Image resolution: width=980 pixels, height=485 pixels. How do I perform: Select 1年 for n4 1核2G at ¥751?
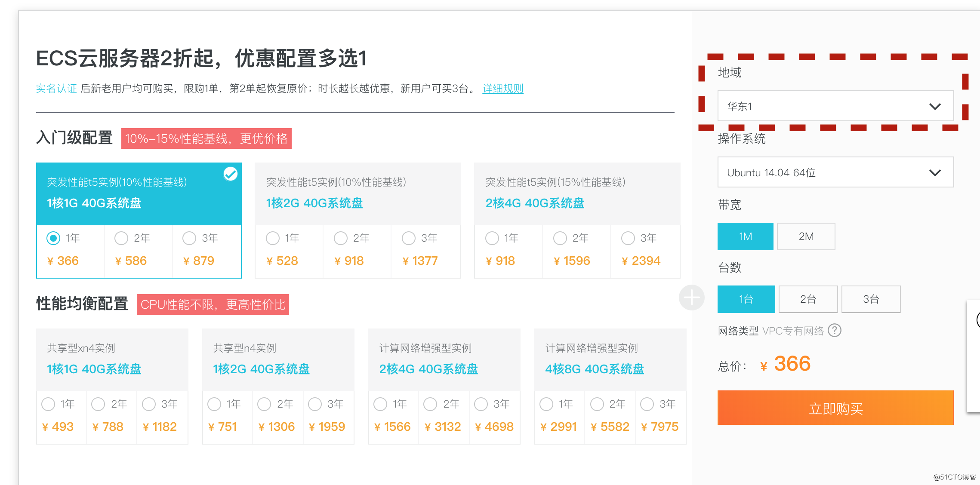tap(214, 404)
